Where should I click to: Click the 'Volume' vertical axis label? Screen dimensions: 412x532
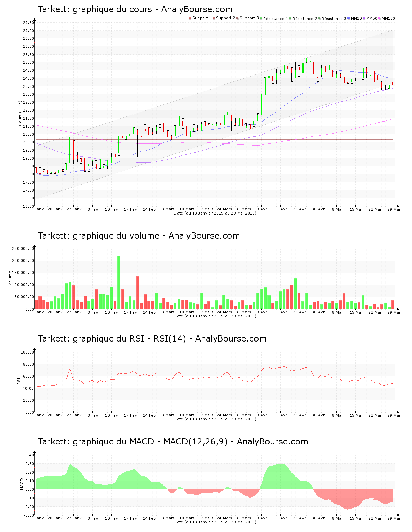point(10,278)
